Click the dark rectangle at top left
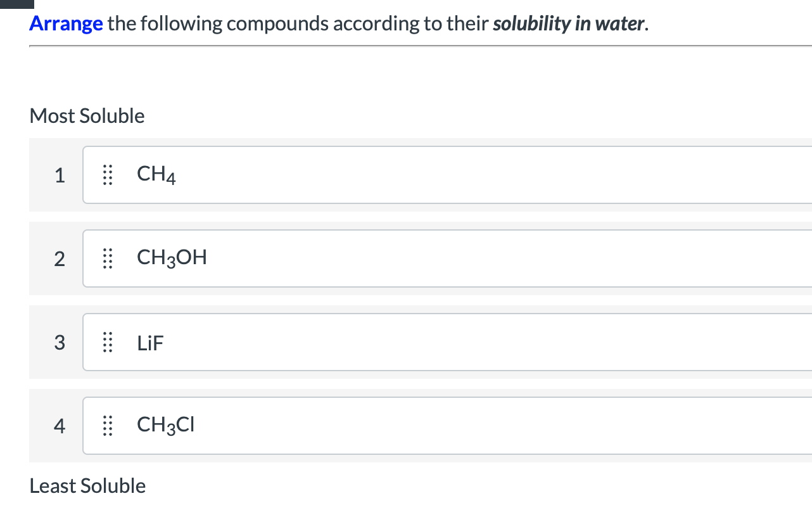The height and width of the screenshot is (522, 812). (17, 4)
